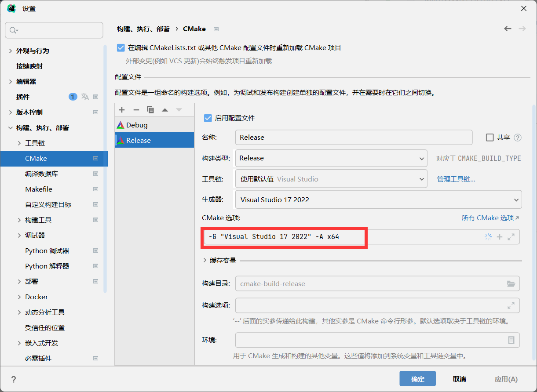
Task: Click the 取消 button
Action: (460, 379)
